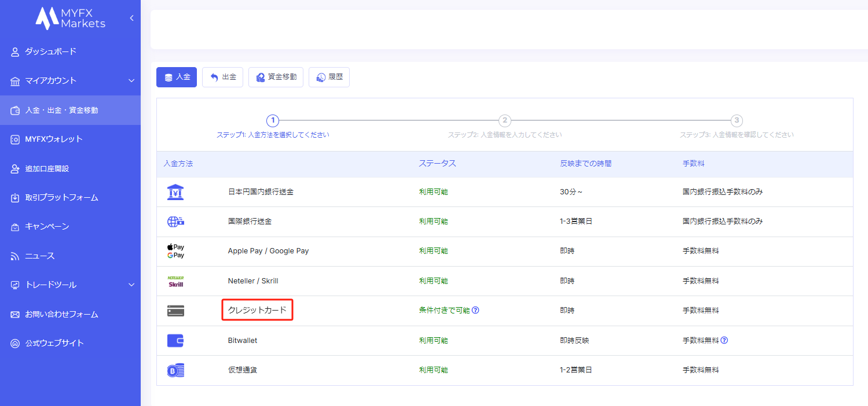Open the 資金移動 tab
Image resolution: width=868 pixels, height=406 pixels.
(x=276, y=77)
